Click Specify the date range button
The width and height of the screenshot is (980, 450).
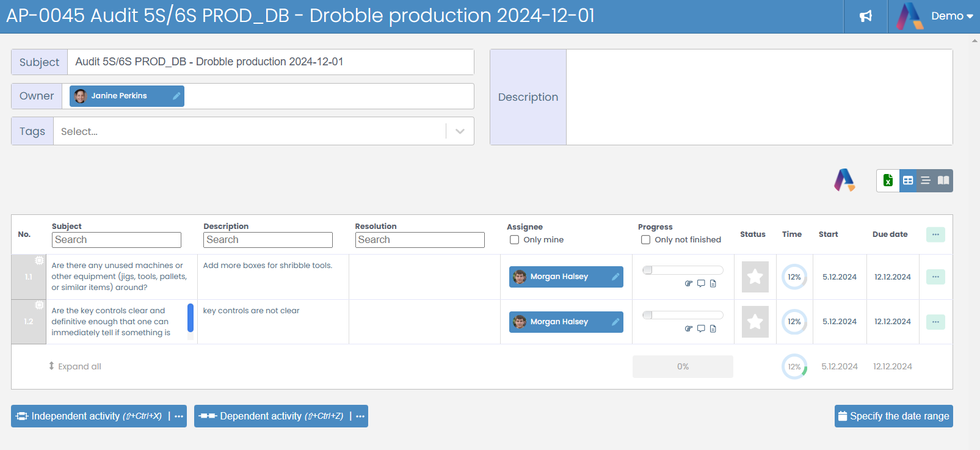click(x=893, y=416)
